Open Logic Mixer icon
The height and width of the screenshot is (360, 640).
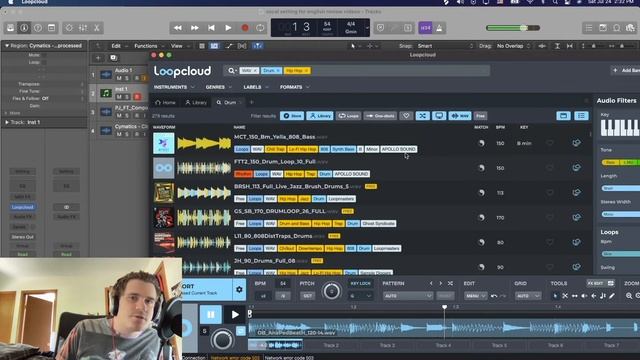coord(83,28)
